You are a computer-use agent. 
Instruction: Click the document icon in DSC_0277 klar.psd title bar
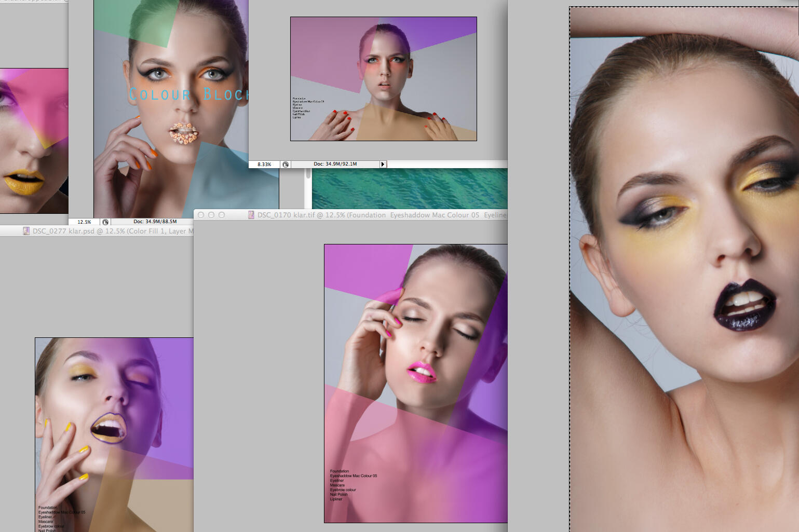tap(26, 231)
